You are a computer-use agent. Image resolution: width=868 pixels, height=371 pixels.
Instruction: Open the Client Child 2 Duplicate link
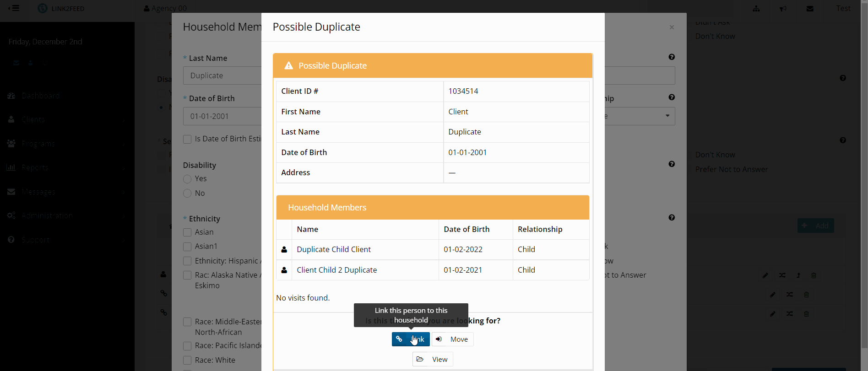[336, 270]
